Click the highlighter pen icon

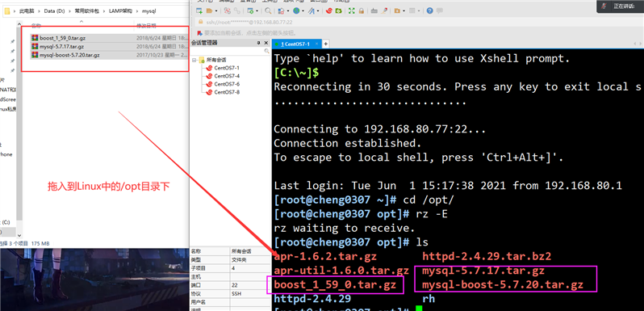point(384,11)
